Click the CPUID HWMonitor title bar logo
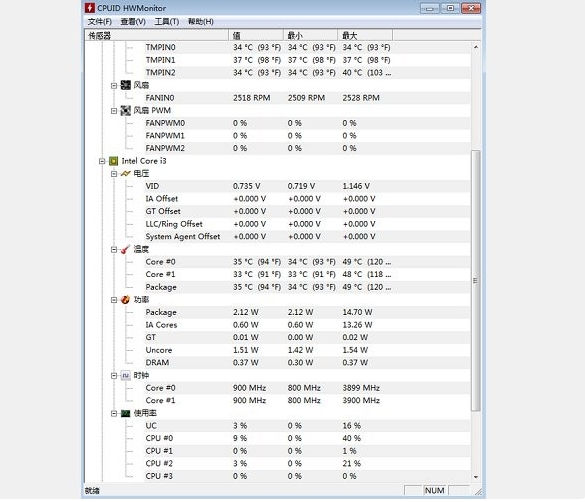This screenshot has height=502, width=585. (x=90, y=8)
